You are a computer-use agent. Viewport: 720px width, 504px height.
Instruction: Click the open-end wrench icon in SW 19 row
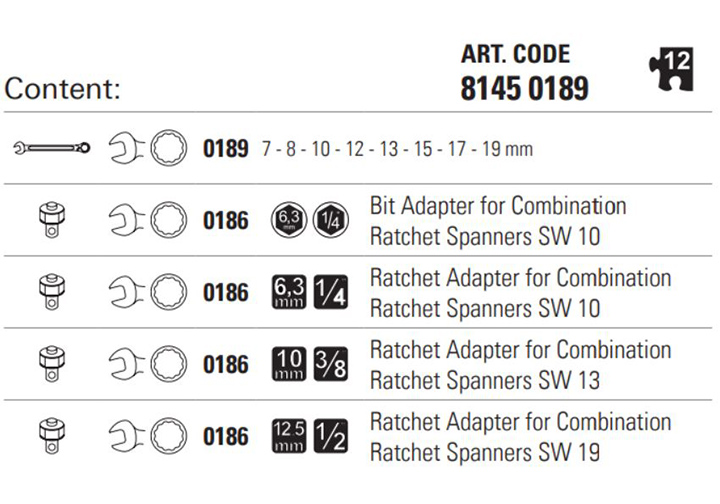click(126, 436)
